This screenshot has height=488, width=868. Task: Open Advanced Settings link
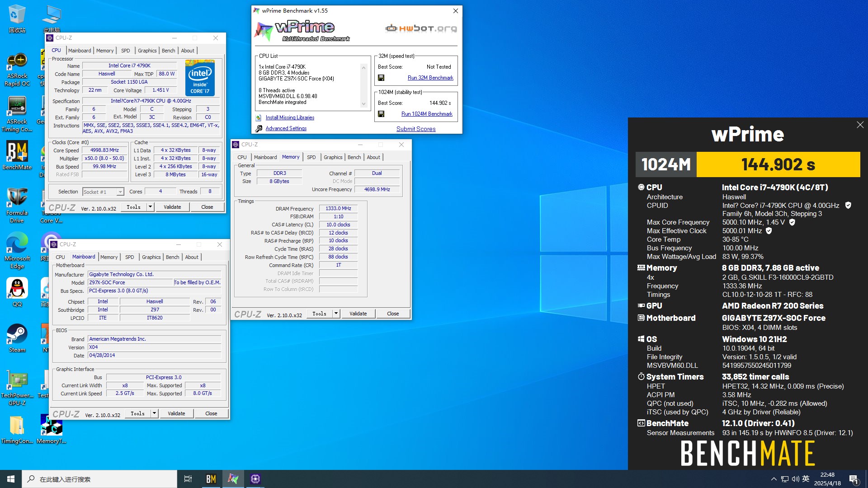(286, 128)
